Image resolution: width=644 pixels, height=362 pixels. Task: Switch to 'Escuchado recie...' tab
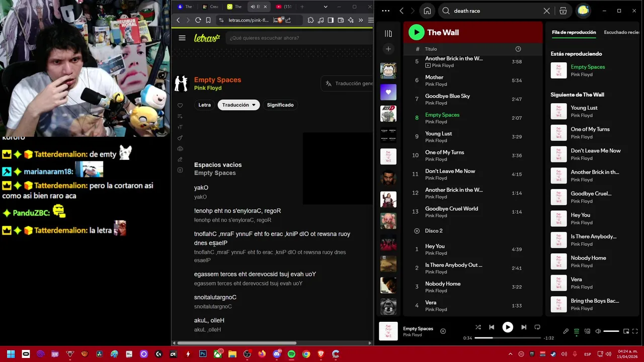[621, 32]
